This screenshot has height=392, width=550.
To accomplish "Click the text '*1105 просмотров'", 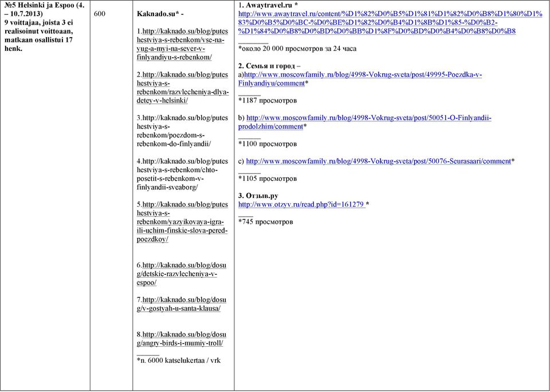I will [x=268, y=179].
